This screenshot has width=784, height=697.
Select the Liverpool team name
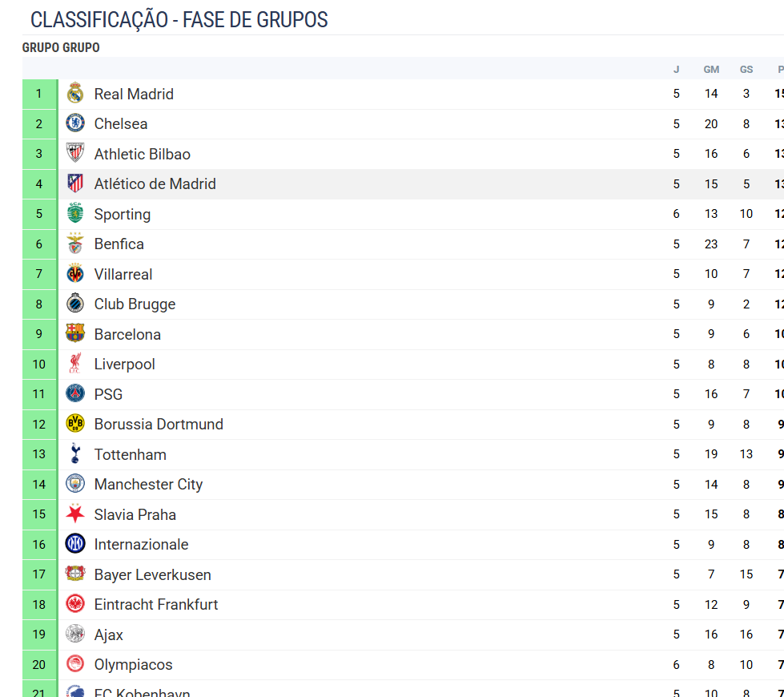point(124,364)
